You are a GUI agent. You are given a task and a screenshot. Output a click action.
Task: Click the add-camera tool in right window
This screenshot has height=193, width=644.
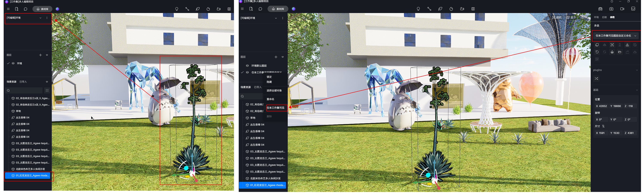462,9
